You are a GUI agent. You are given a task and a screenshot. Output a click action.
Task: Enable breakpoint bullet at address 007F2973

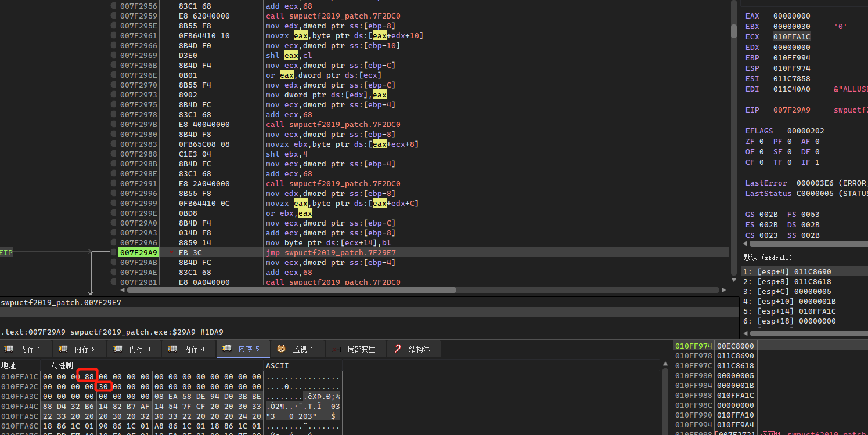click(113, 95)
